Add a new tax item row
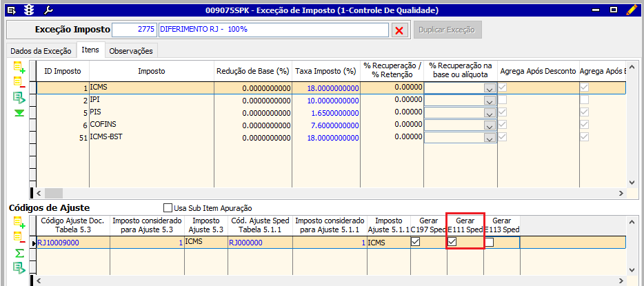The width and height of the screenshot is (644, 286). click(x=19, y=68)
